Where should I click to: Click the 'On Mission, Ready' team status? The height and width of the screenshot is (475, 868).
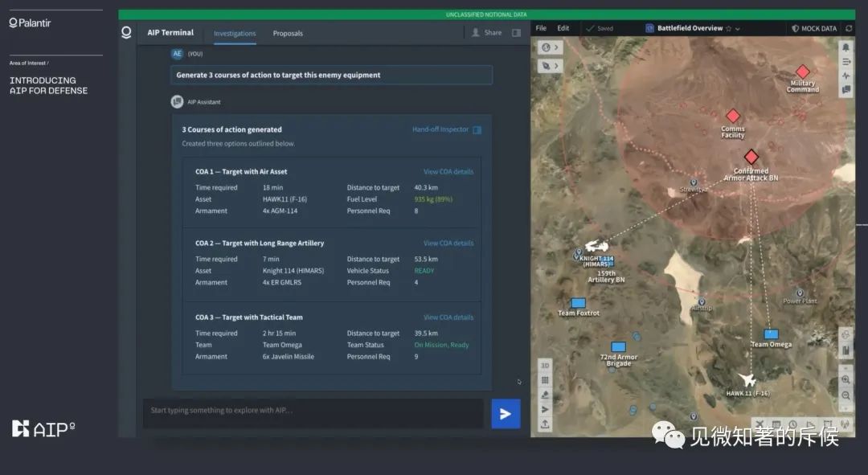click(441, 345)
